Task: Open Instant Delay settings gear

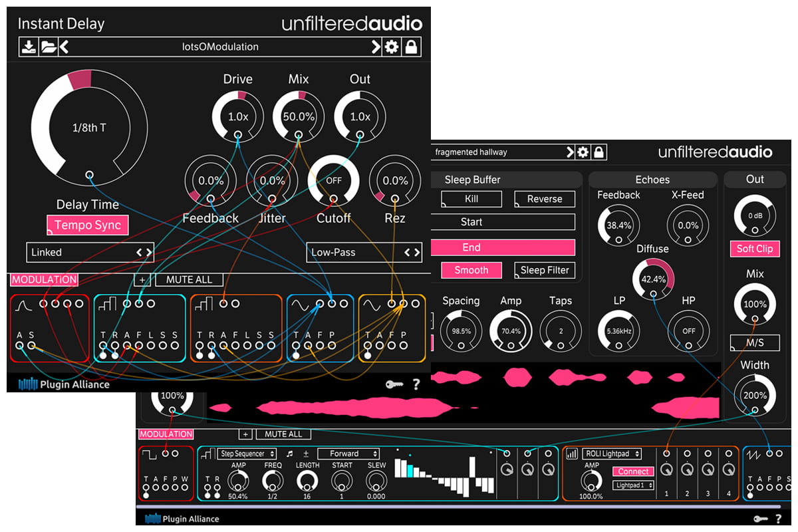Action: pyautogui.click(x=392, y=47)
